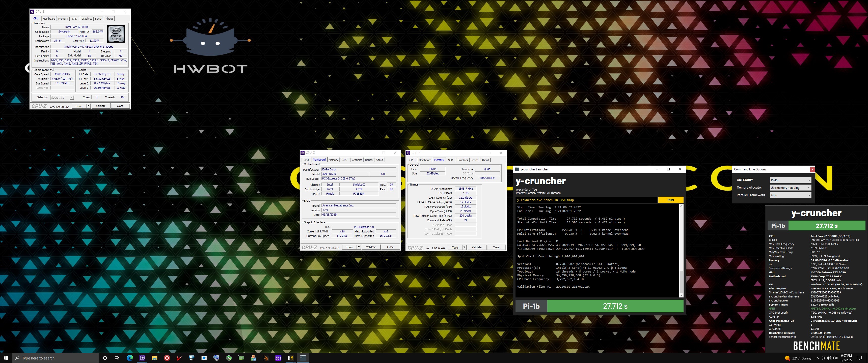Screen dimensions: 868x363
Task: Click the BM BenchMate taskbar icon
Action: [x=290, y=358]
